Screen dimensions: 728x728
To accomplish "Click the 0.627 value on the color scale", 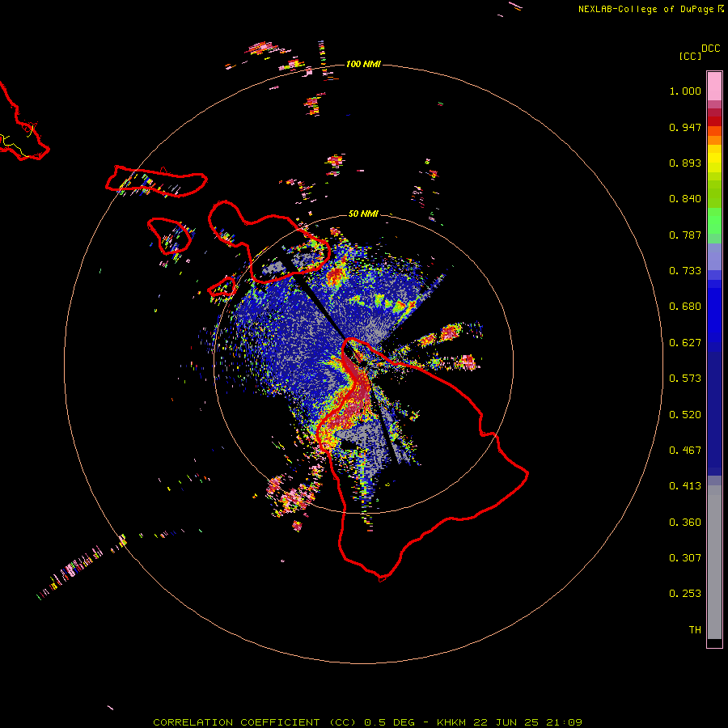I will click(685, 343).
